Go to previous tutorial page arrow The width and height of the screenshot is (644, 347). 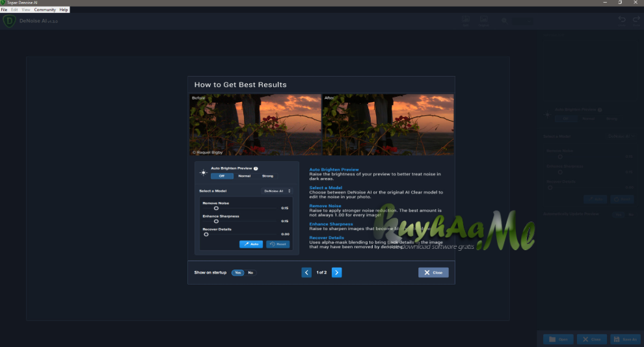pos(306,272)
